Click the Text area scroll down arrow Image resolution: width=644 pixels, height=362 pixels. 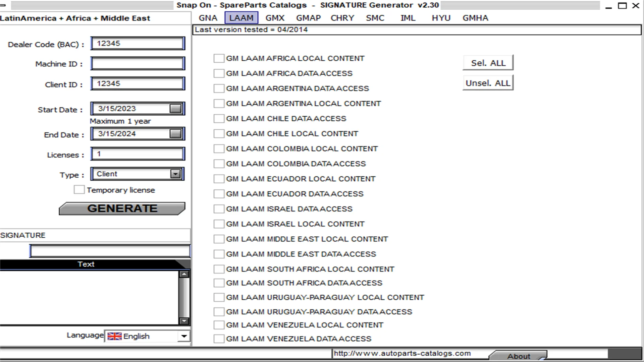184,321
